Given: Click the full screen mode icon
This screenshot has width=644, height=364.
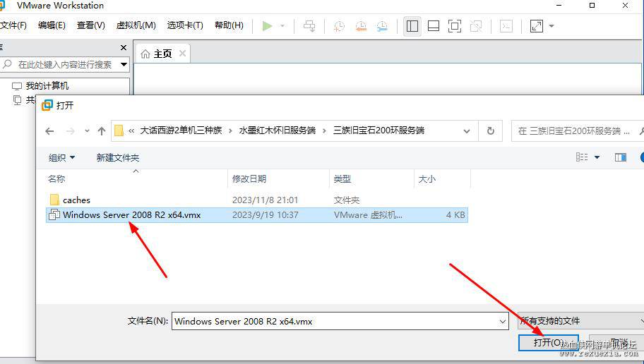Looking at the screenshot, I should 455,26.
